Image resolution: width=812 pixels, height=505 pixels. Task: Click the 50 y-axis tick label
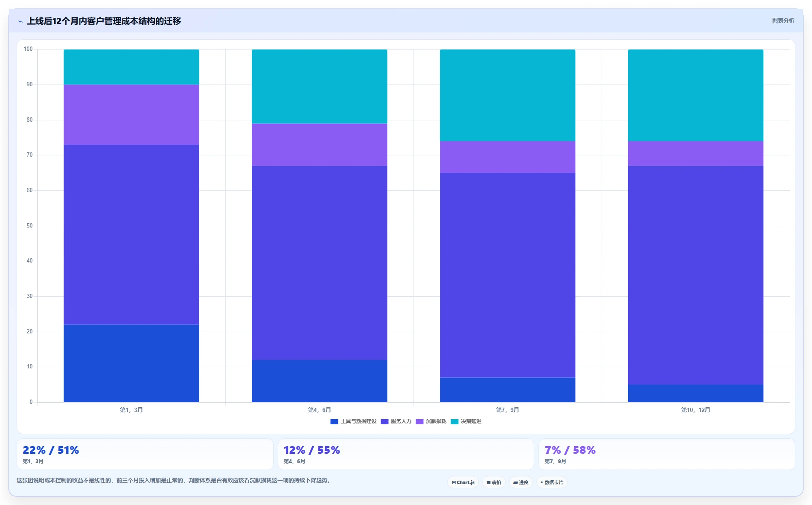tap(29, 226)
